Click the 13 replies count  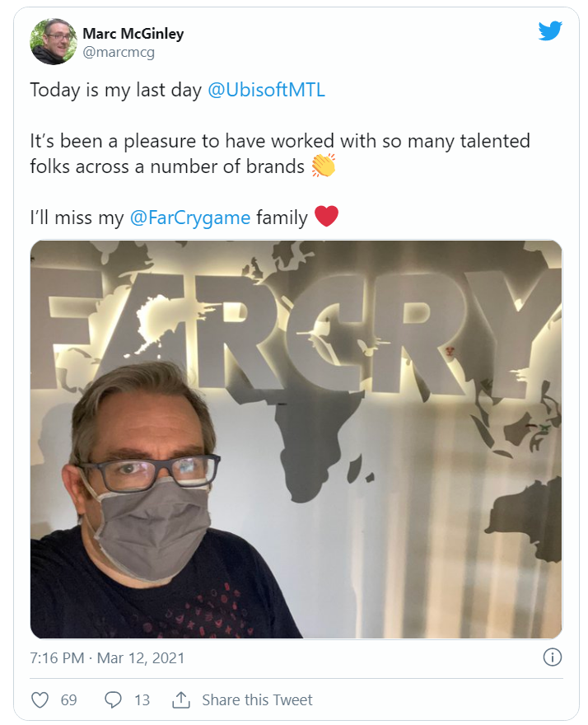142,699
